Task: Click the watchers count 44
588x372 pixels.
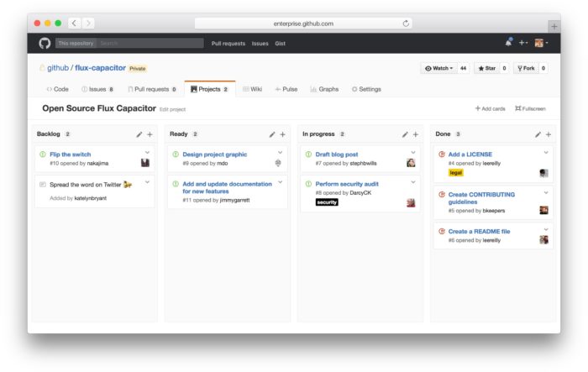Action: (464, 68)
